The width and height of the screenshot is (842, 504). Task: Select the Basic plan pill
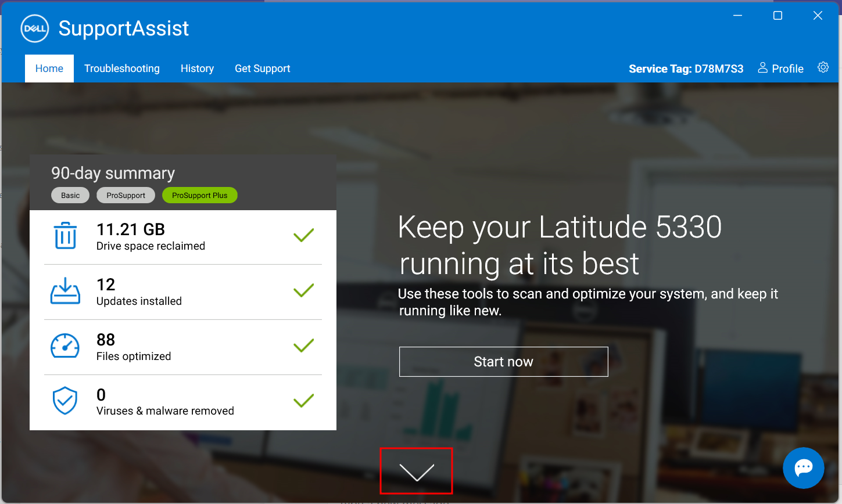pos(70,195)
